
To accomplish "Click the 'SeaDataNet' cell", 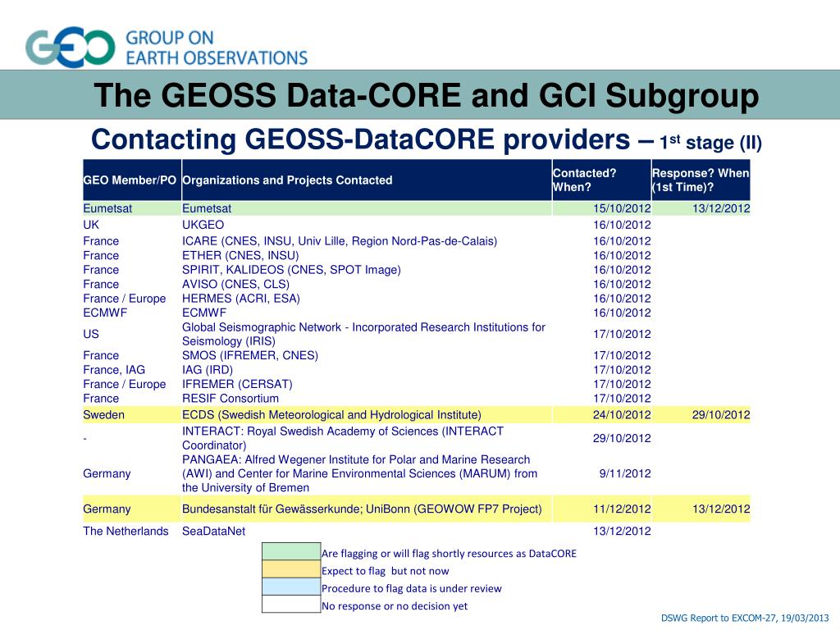I will coord(214,531).
